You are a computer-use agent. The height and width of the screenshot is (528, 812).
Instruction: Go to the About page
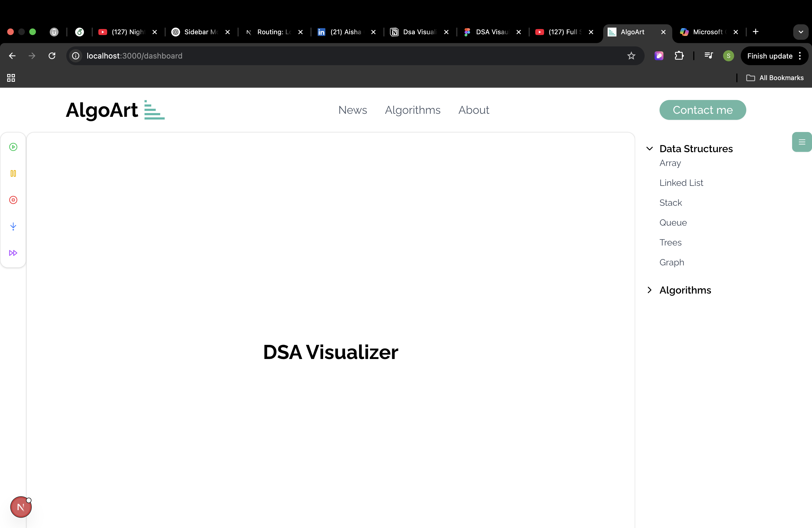[474, 110]
